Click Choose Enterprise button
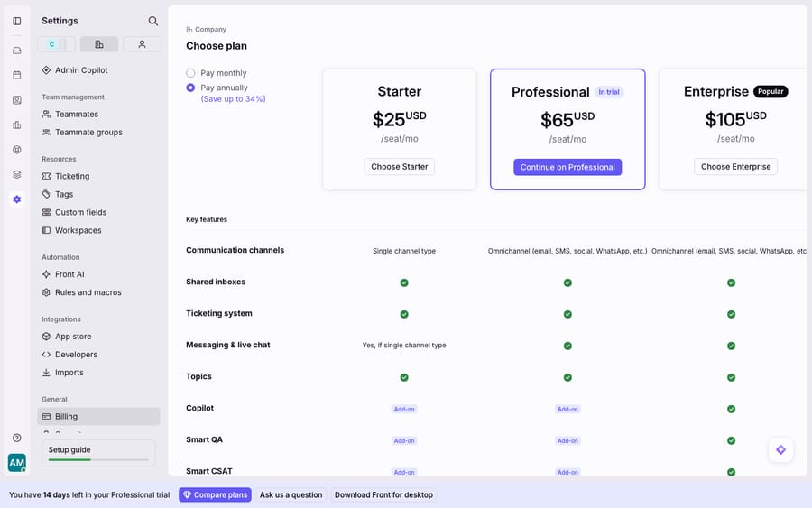 click(736, 167)
